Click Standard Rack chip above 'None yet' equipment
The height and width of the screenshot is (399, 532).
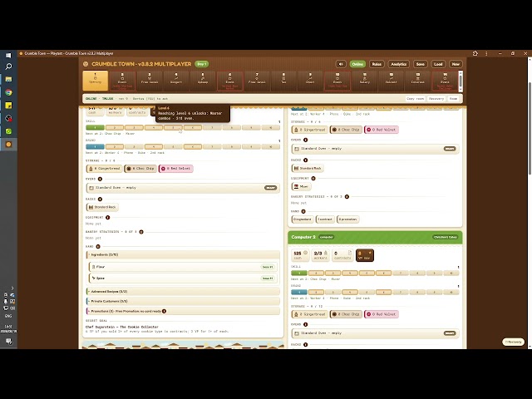click(x=102, y=207)
